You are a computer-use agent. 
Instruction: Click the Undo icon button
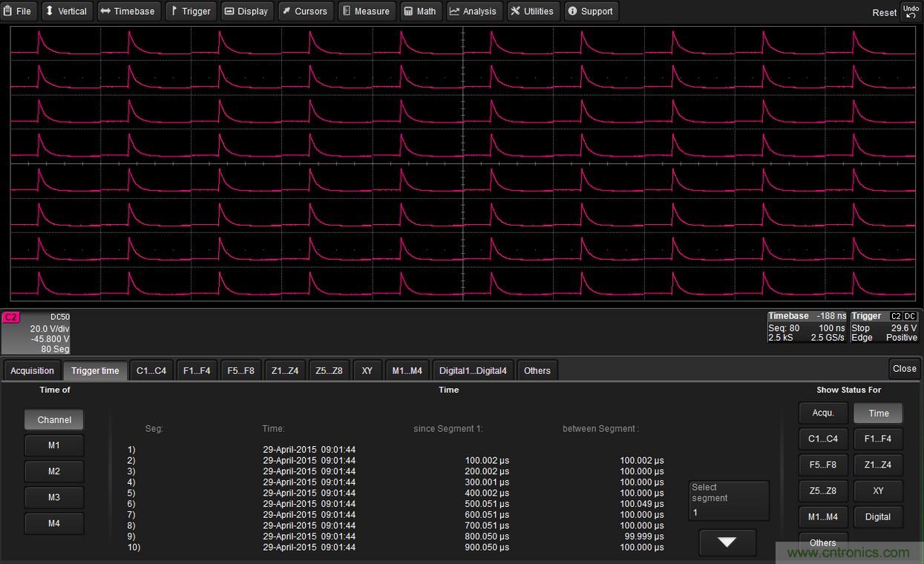click(x=910, y=11)
